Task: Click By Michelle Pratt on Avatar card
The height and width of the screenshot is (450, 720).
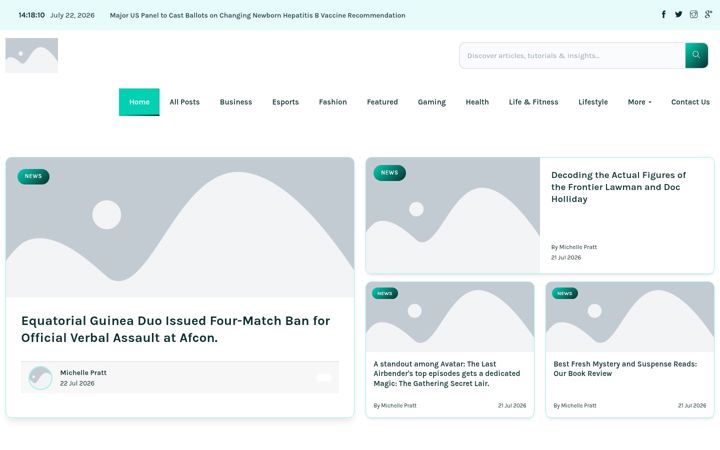Action: [395, 405]
